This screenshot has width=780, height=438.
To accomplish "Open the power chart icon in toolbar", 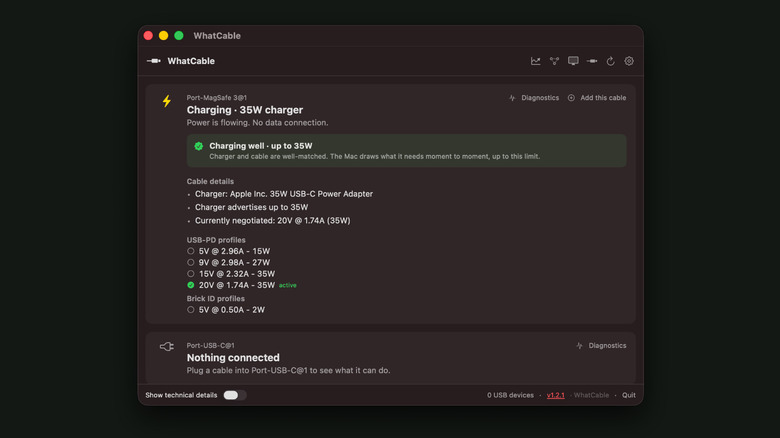I will click(x=535, y=61).
